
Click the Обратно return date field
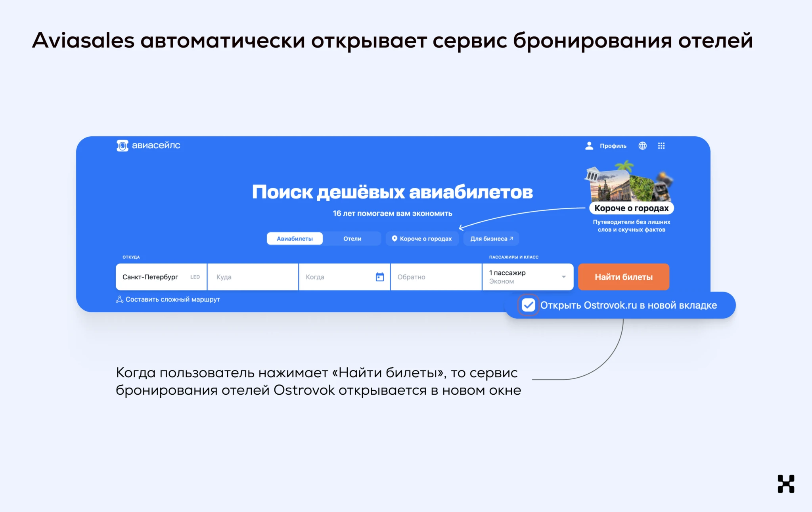click(x=436, y=277)
